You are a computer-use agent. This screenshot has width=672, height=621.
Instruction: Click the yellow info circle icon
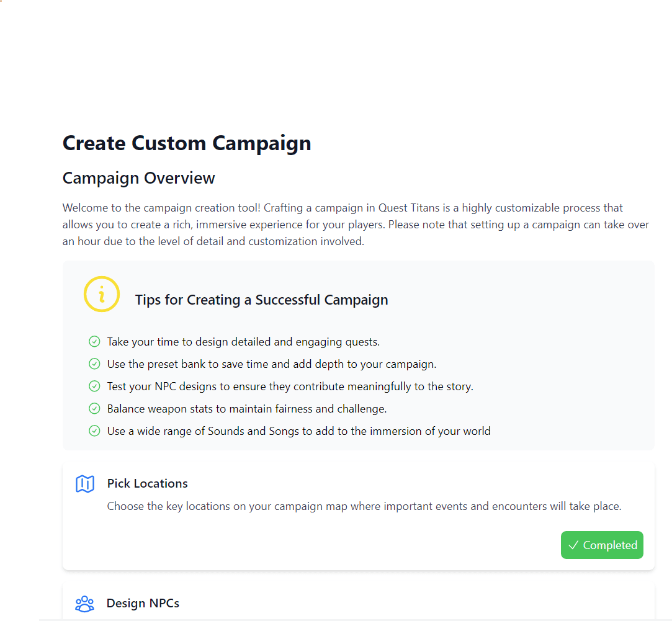tap(102, 294)
